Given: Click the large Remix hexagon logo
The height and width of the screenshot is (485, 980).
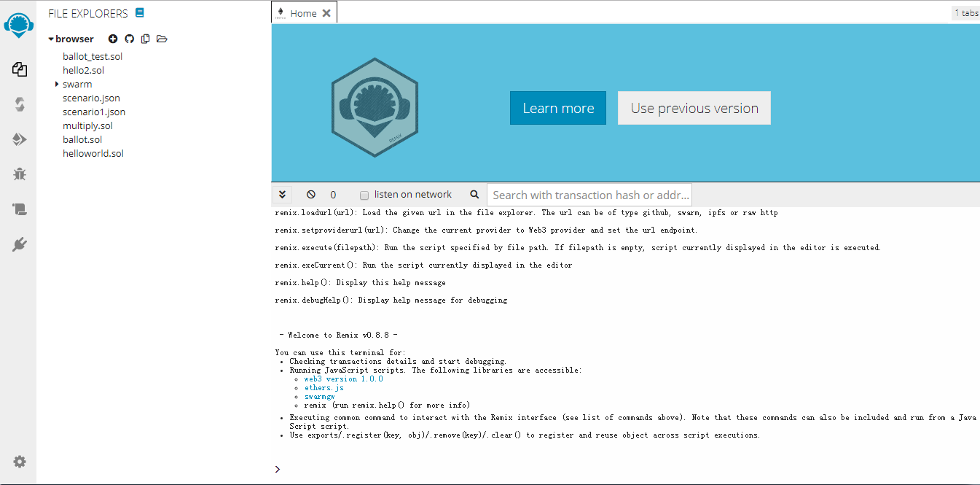Looking at the screenshot, I should (x=375, y=106).
